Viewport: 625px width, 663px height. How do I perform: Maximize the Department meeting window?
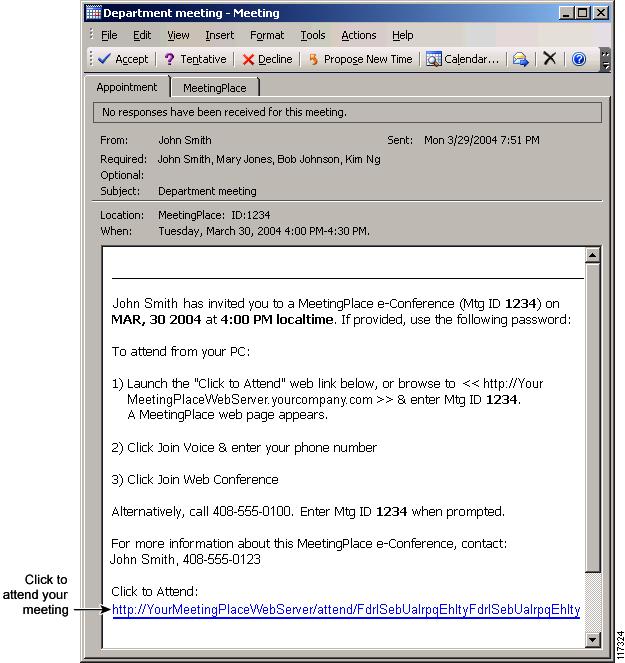pos(583,13)
